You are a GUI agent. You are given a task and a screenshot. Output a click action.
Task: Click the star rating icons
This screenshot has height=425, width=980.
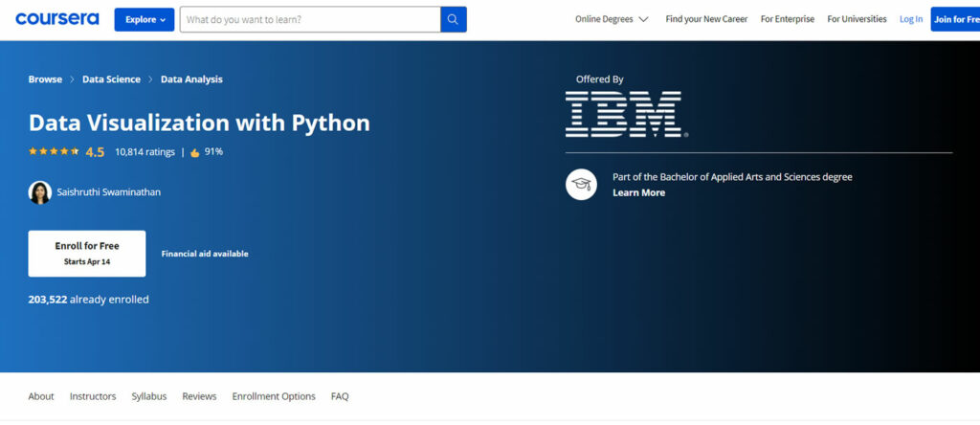point(54,151)
